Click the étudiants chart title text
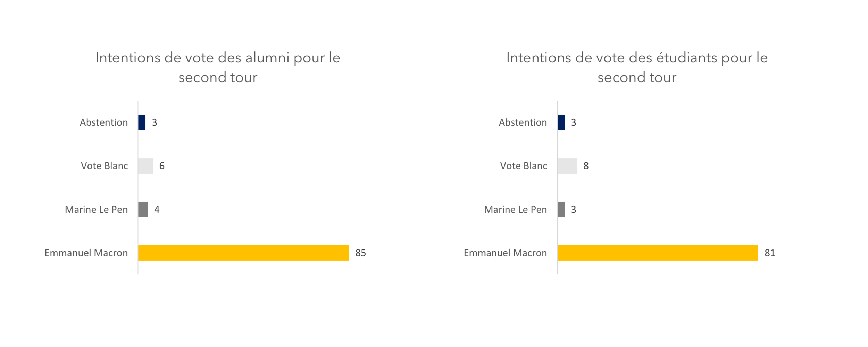Viewport: 868px width, 347px height. (x=637, y=67)
